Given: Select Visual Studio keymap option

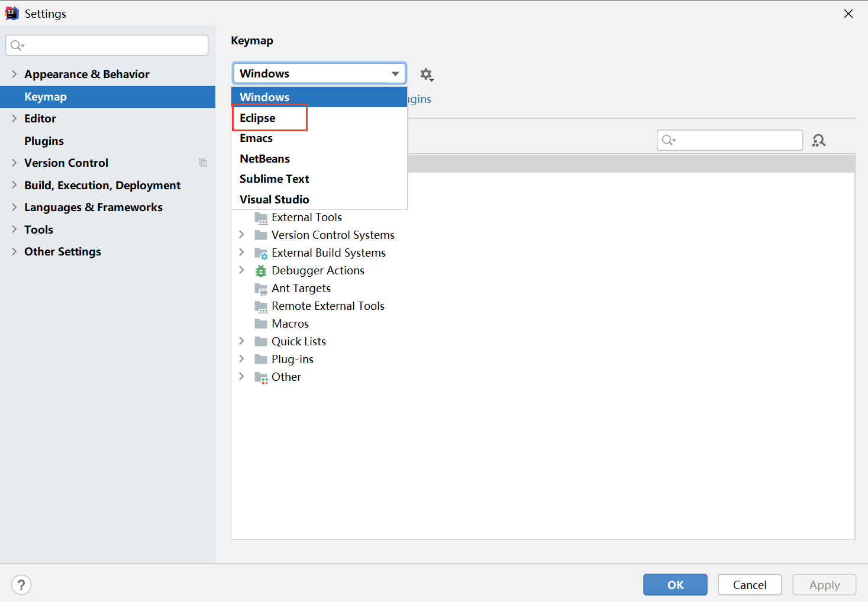Looking at the screenshot, I should [319, 199].
